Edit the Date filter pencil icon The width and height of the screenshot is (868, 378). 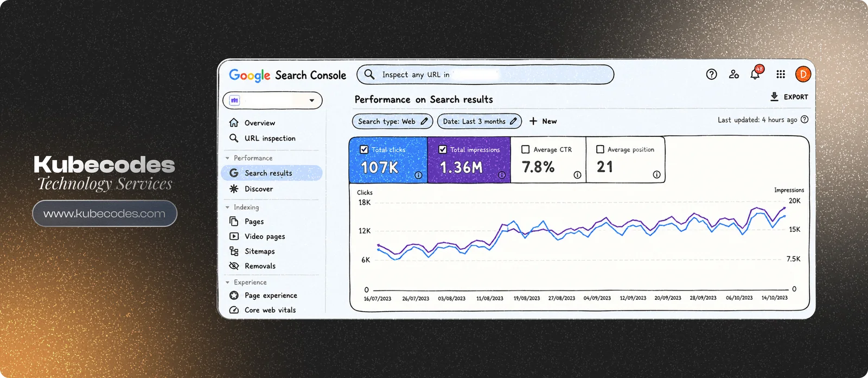[513, 121]
